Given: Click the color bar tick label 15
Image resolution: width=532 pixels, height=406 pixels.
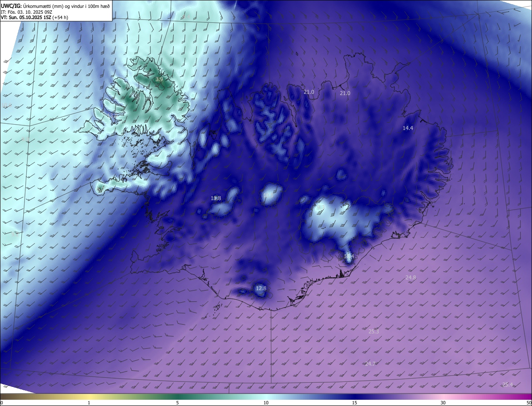Looking at the screenshot, I should pyautogui.click(x=355, y=403).
